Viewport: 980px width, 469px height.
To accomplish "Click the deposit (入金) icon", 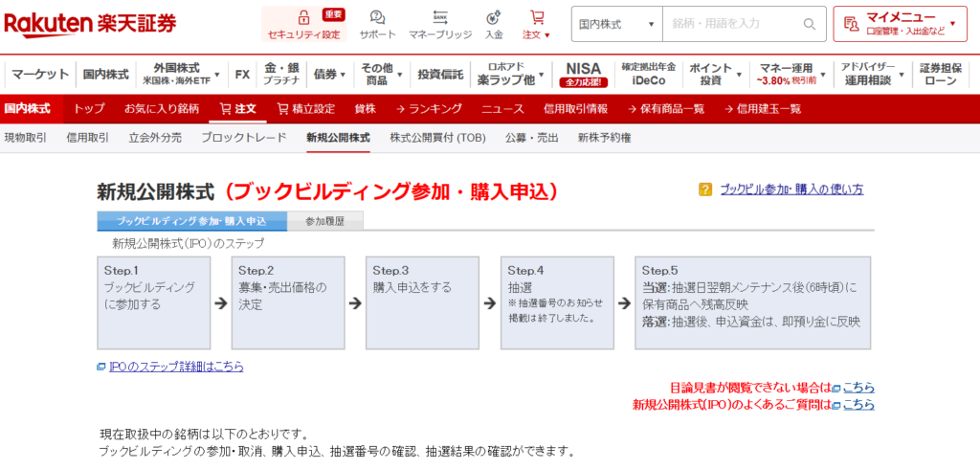I will (494, 17).
